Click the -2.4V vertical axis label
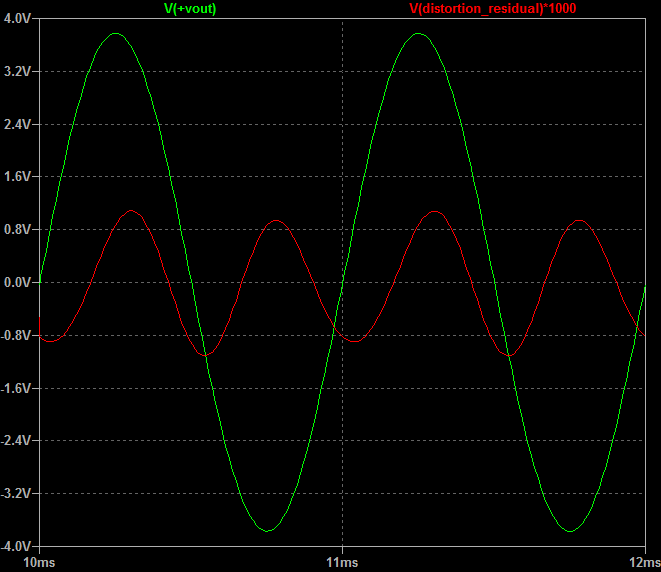Screen dimensions: 661x572 [16, 440]
